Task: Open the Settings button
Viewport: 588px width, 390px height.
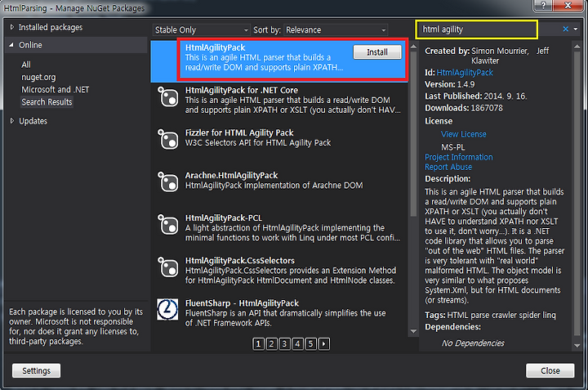Action: click(37, 370)
